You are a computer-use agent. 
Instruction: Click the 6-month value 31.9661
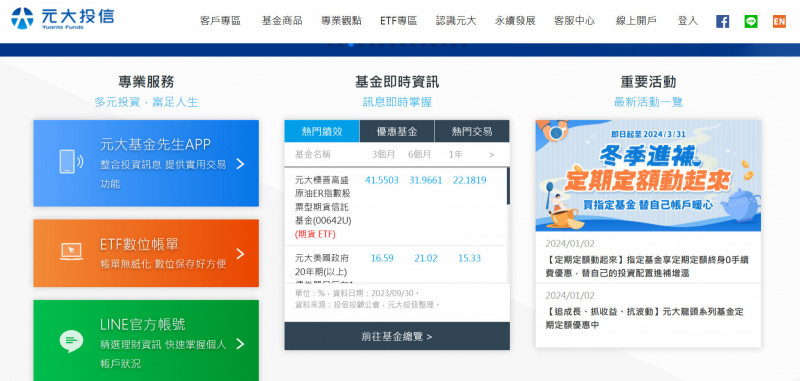(426, 180)
